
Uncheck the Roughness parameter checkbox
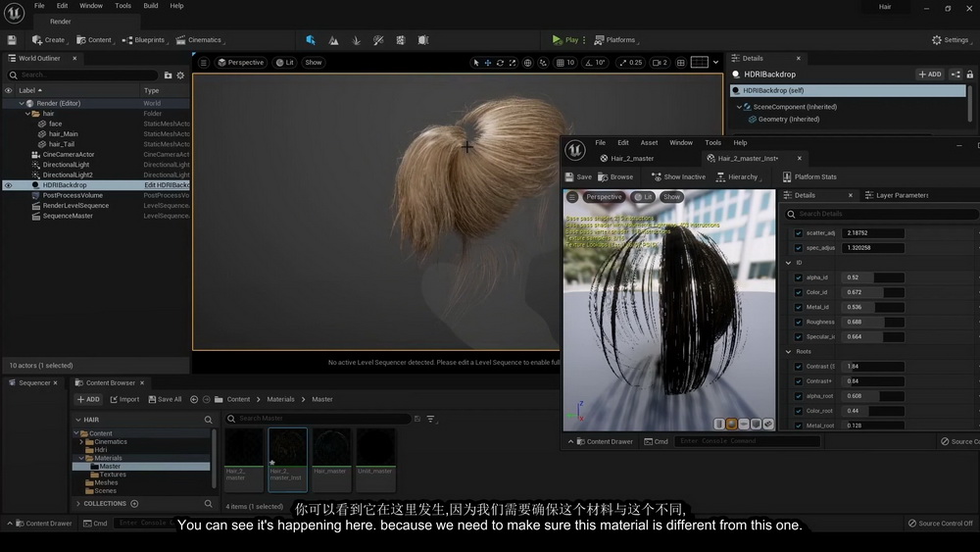tap(798, 322)
